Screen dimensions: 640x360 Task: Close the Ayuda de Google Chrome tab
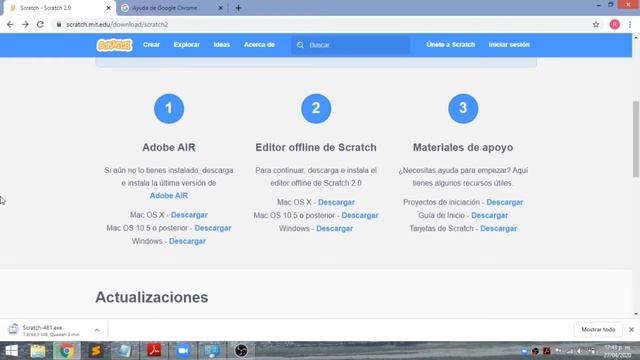(220, 8)
